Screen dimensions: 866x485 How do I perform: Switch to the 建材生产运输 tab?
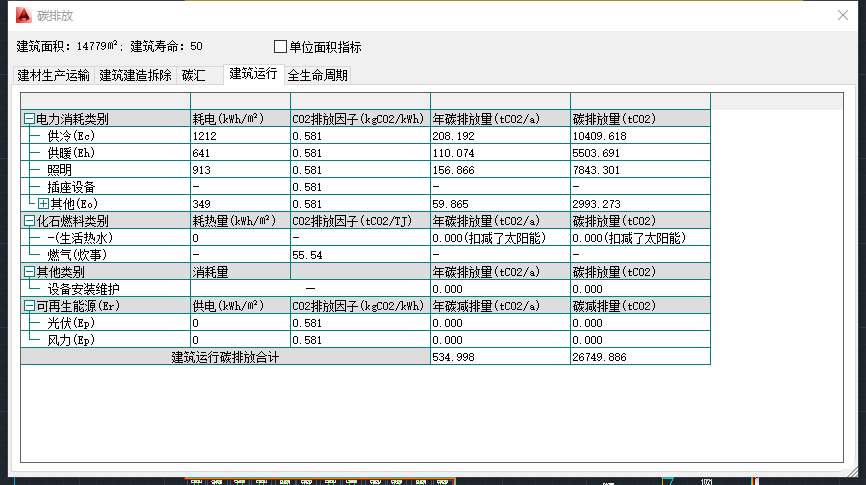[x=53, y=75]
